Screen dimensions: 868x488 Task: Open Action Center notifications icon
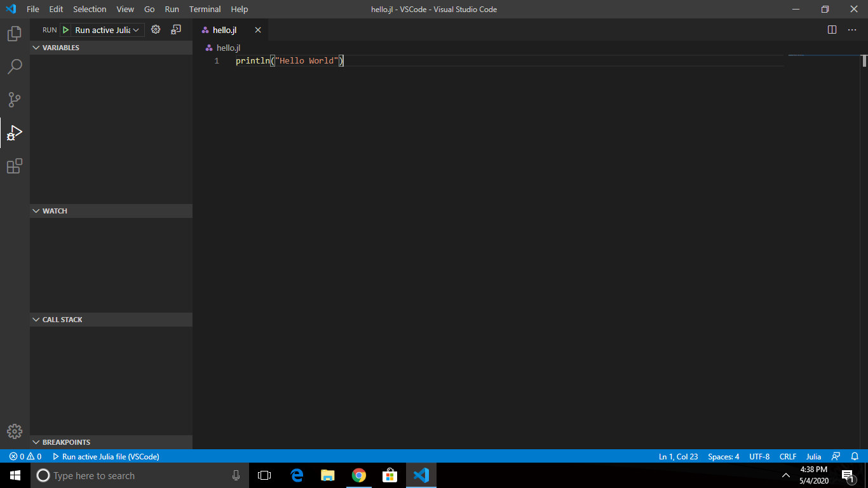click(848, 475)
